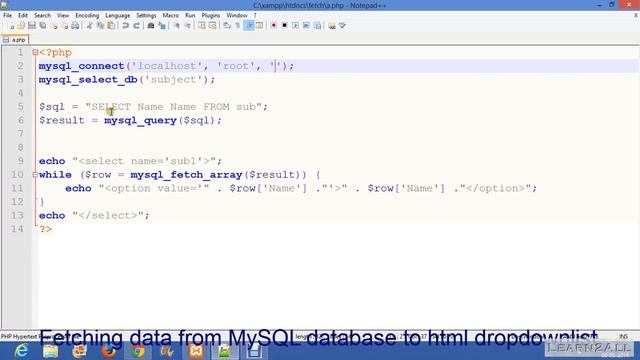
Task: Open File Explorer from the taskbar
Action: coord(50,351)
